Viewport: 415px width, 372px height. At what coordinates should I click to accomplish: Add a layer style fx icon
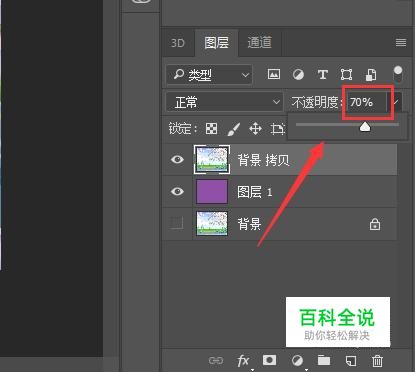pyautogui.click(x=243, y=361)
